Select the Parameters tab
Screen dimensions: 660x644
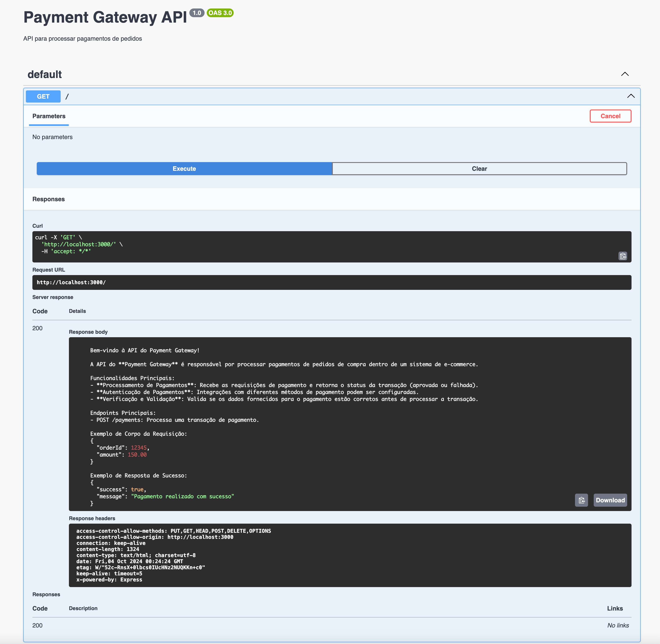coord(49,116)
